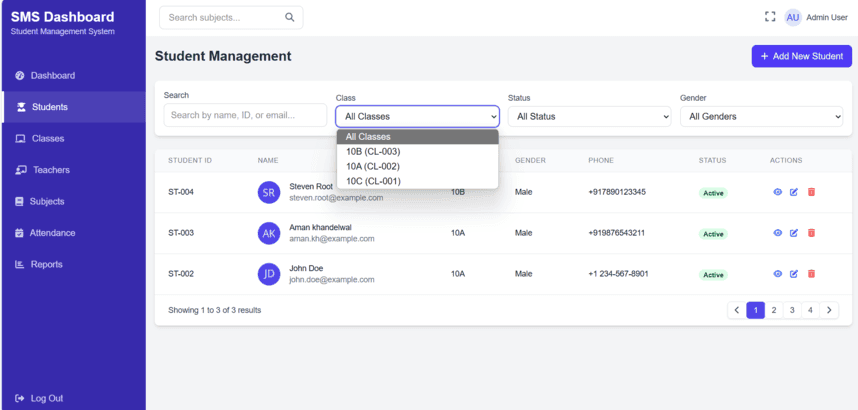Choose 10A (CL-002) from class list
Screen dimensions: 858x410
tap(418, 166)
